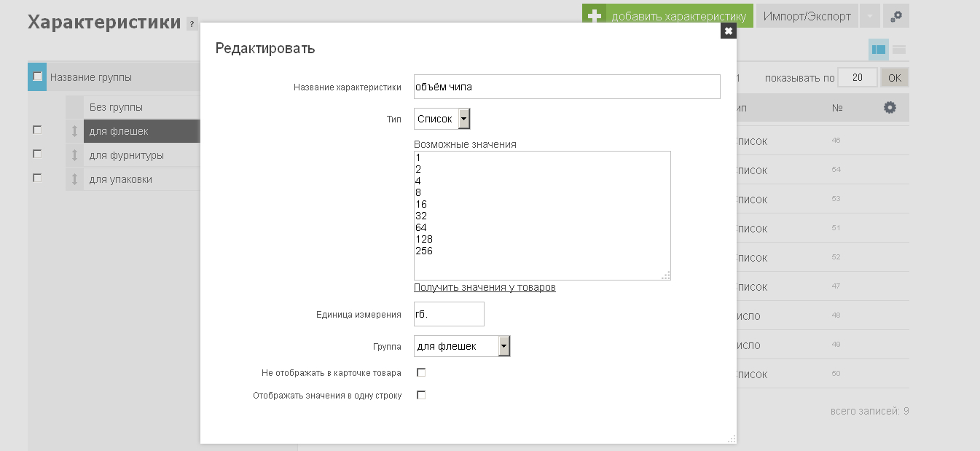
Task: Switch to the single-row list view icon
Action: coord(899,50)
